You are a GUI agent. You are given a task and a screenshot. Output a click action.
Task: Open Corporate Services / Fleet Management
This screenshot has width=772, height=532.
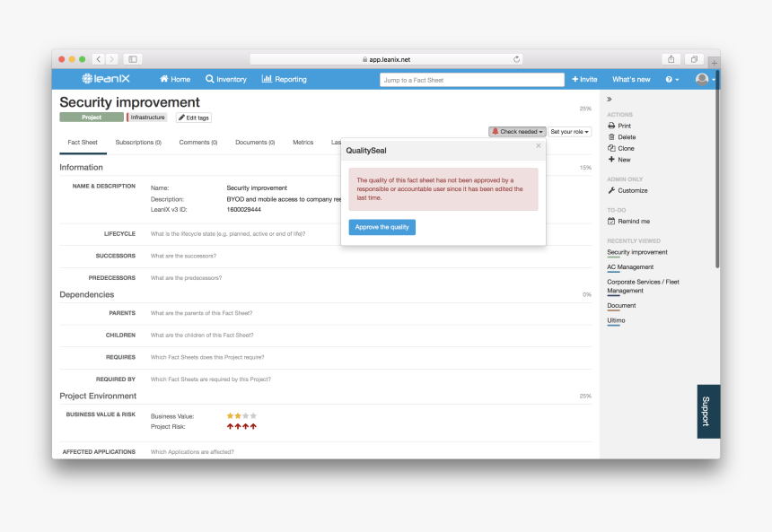point(643,286)
